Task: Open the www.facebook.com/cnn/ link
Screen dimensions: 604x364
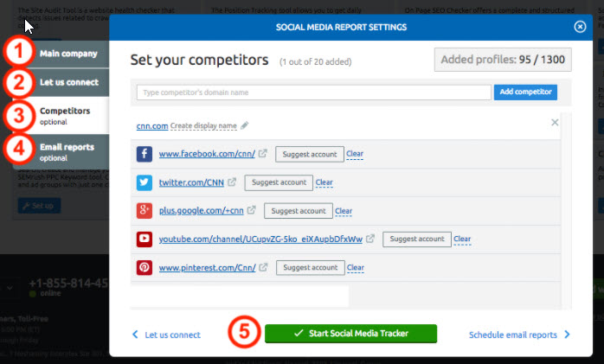Action: coord(207,154)
